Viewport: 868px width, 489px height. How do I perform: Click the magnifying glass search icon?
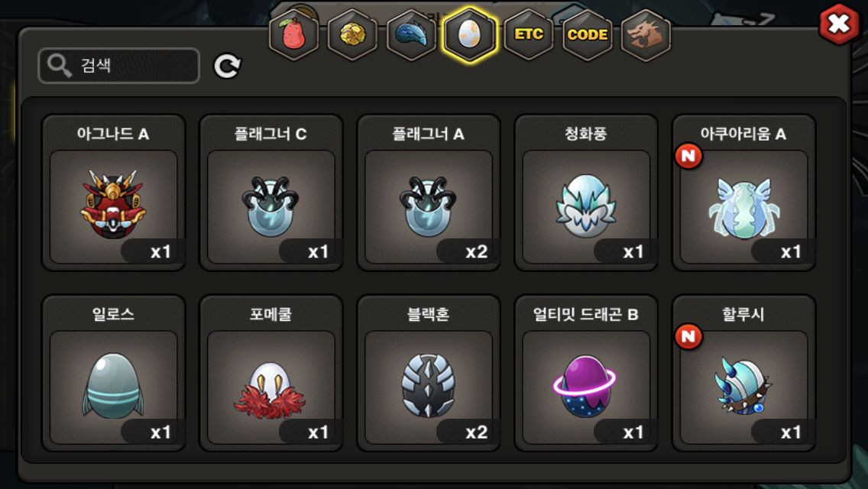tap(59, 66)
